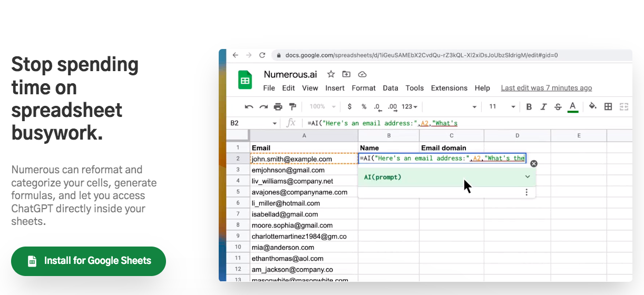Open the three-dot menu in suggestion box
The height and width of the screenshot is (295, 644).
pyautogui.click(x=526, y=192)
